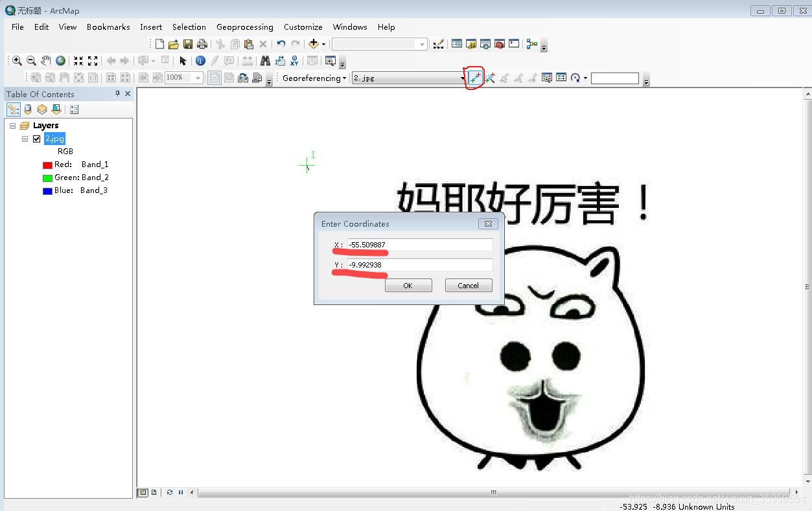812x511 pixels.
Task: Switch to Data View button
Action: pyautogui.click(x=143, y=492)
